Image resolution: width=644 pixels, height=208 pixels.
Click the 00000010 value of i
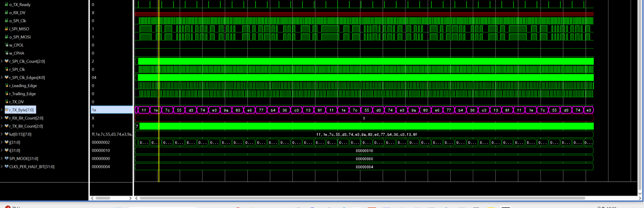point(101,150)
